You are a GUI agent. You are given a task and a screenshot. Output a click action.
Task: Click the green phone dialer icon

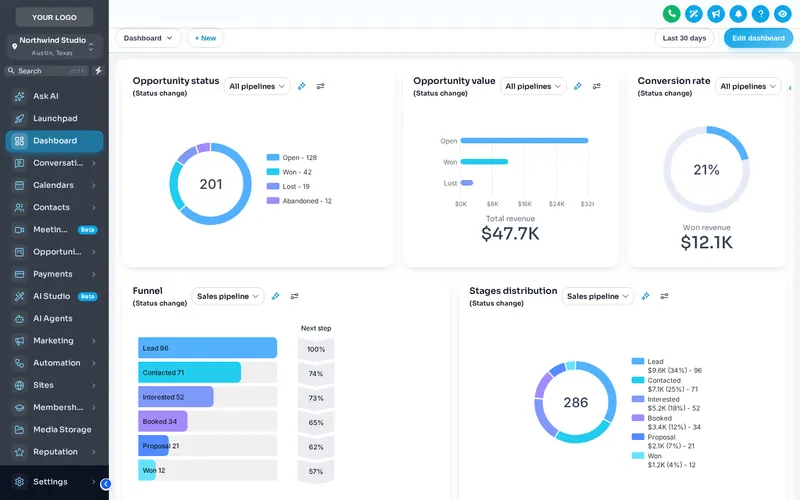click(x=671, y=14)
